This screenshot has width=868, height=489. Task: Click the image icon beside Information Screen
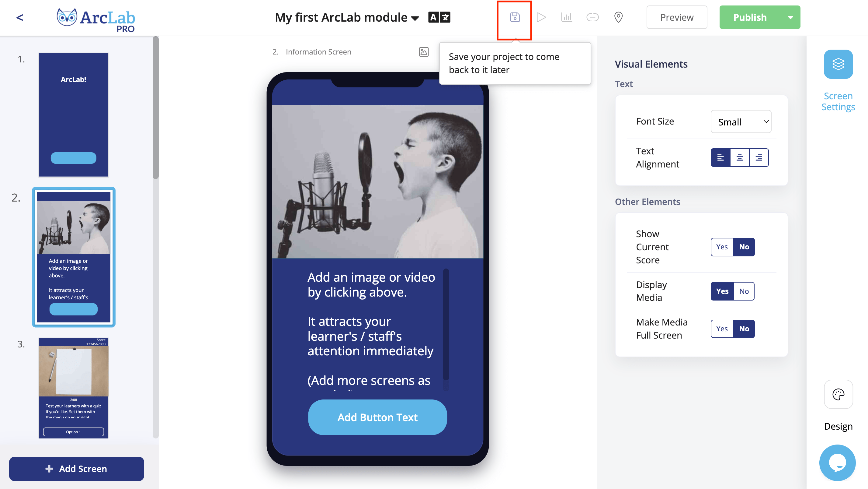point(424,52)
